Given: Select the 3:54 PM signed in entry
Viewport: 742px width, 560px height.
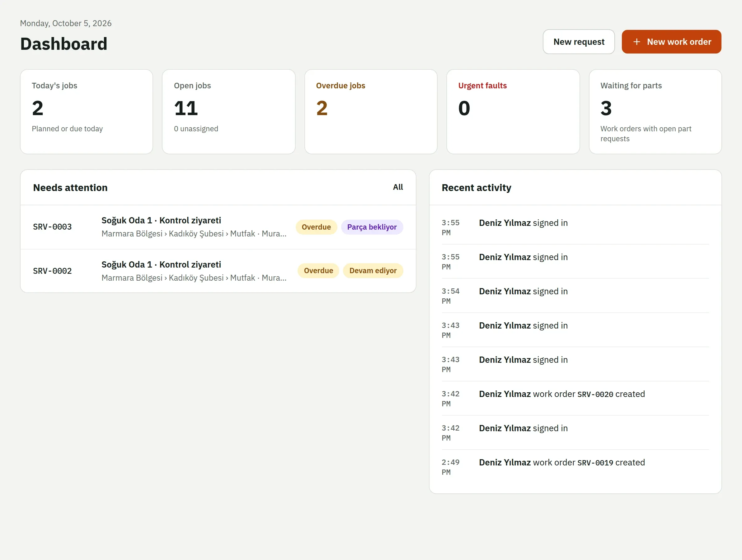Looking at the screenshot, I should click(x=575, y=296).
